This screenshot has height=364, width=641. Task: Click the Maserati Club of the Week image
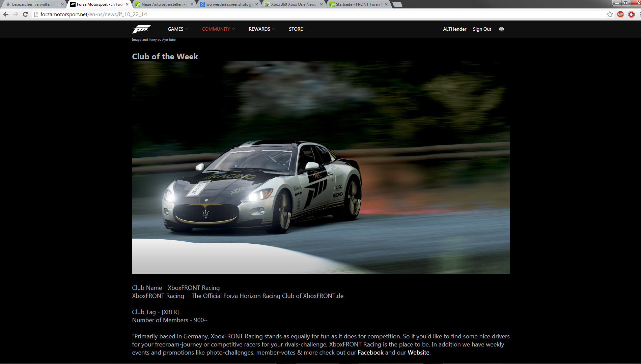[321, 167]
